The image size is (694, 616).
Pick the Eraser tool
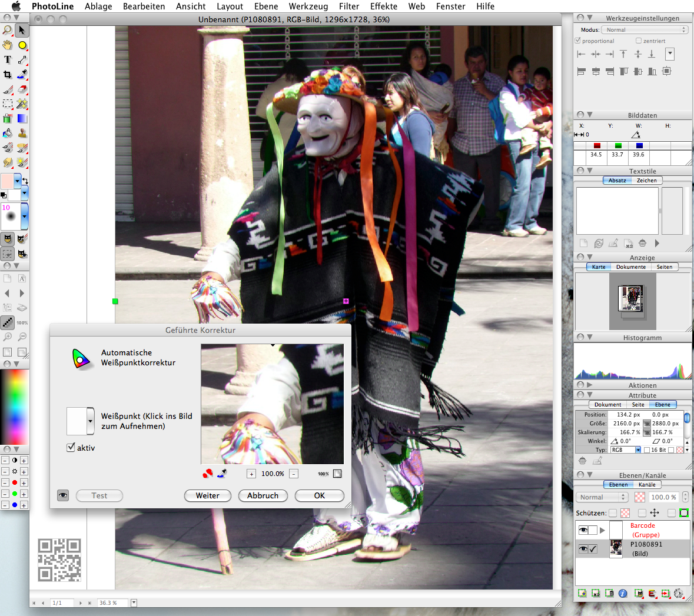point(22,89)
